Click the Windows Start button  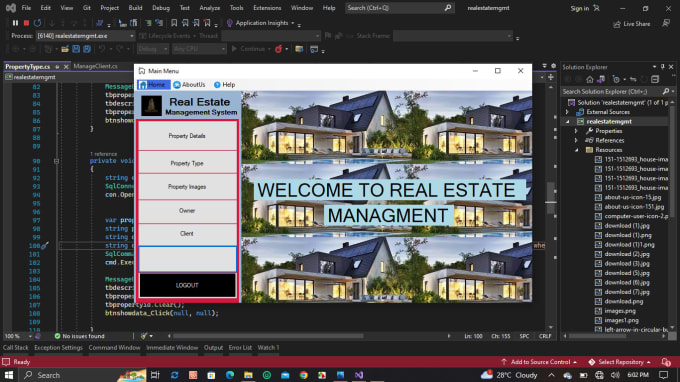(9, 375)
